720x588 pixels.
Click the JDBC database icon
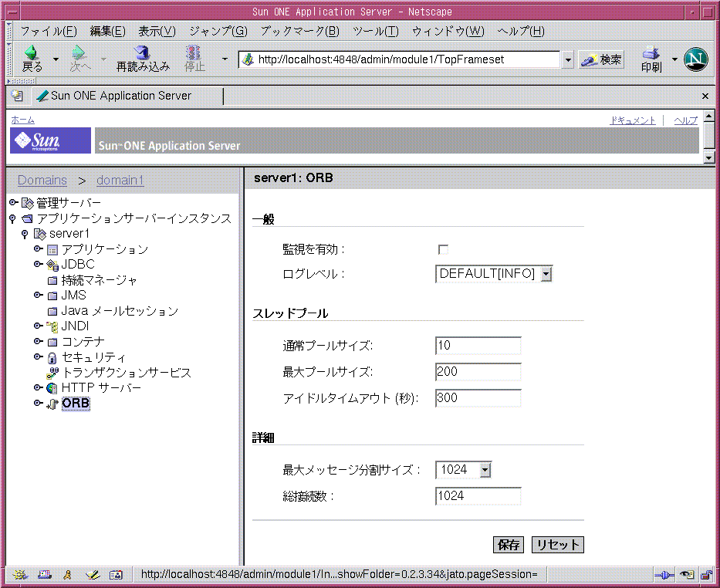pos(52,265)
